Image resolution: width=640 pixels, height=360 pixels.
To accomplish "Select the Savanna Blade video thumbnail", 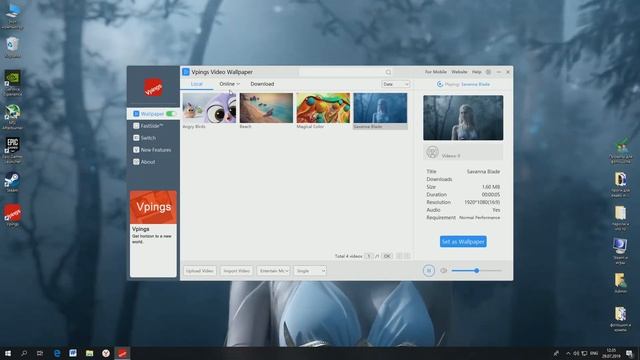I will 380,108.
